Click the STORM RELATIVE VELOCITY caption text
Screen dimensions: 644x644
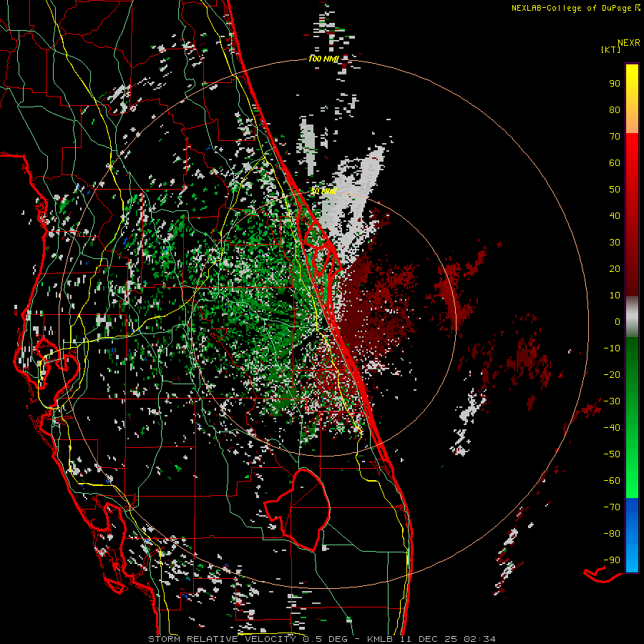point(222,639)
